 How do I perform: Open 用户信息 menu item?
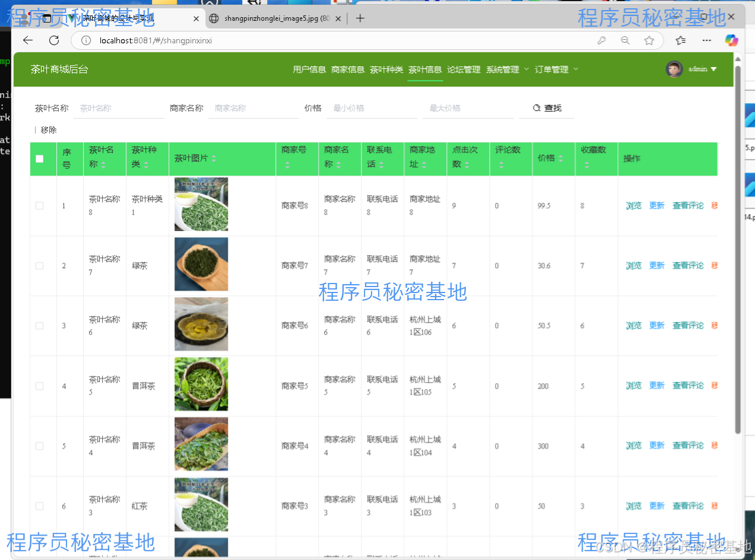click(309, 69)
